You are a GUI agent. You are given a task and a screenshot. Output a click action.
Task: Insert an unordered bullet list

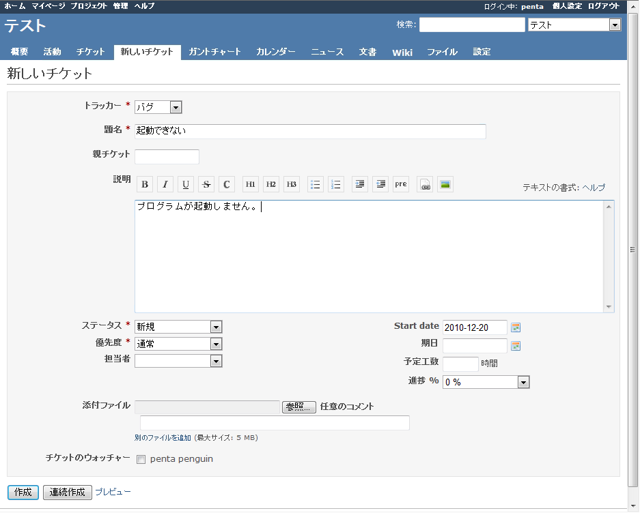(x=315, y=184)
